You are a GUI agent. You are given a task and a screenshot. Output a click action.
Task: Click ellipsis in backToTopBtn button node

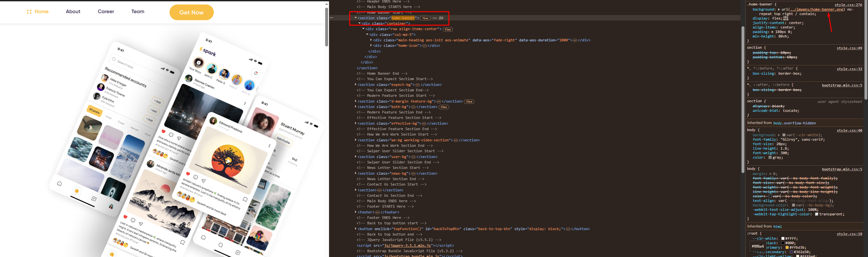pyautogui.click(x=568, y=229)
